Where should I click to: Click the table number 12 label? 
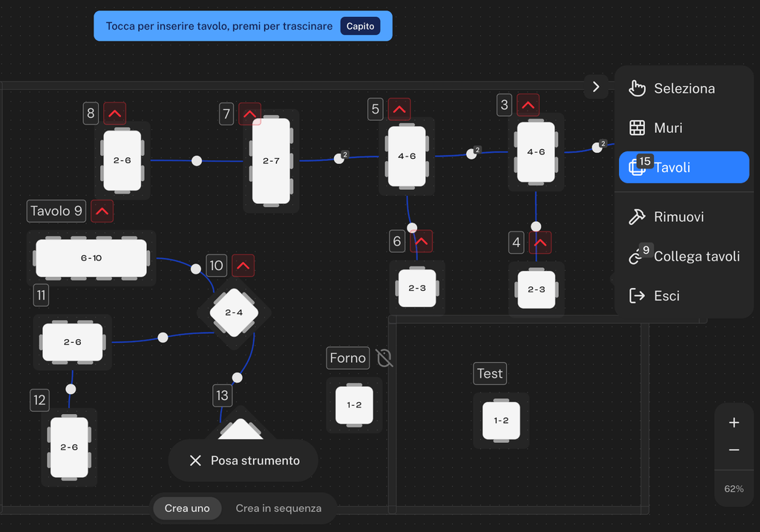click(x=40, y=400)
